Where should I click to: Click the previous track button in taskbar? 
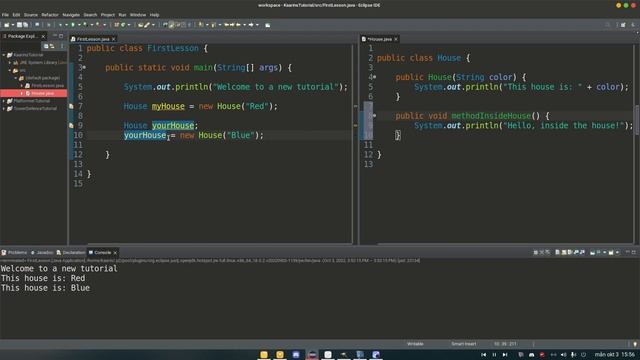point(483,355)
